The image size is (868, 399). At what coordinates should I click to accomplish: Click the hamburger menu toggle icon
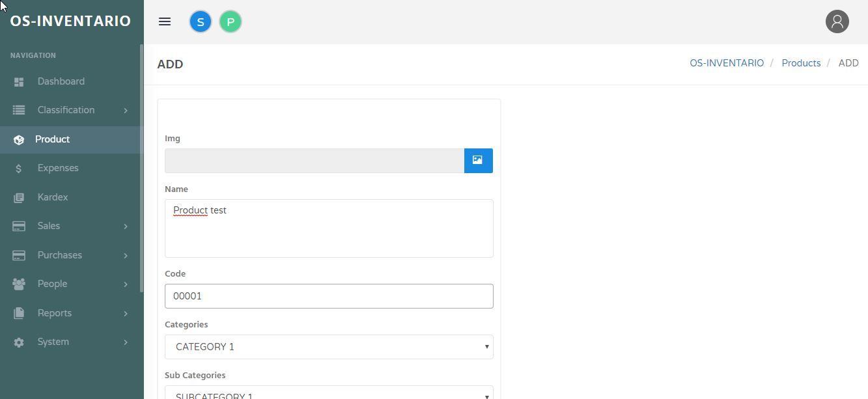pyautogui.click(x=165, y=21)
